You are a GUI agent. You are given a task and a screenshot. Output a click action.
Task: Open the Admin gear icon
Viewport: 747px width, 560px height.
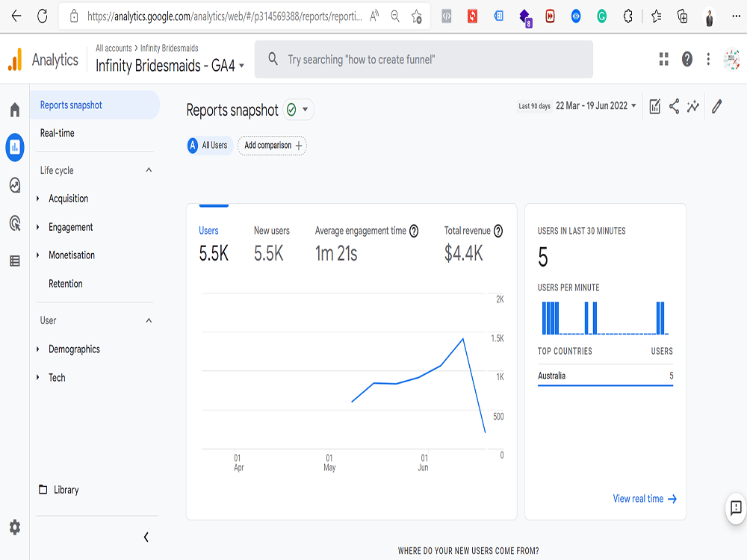pos(15,527)
